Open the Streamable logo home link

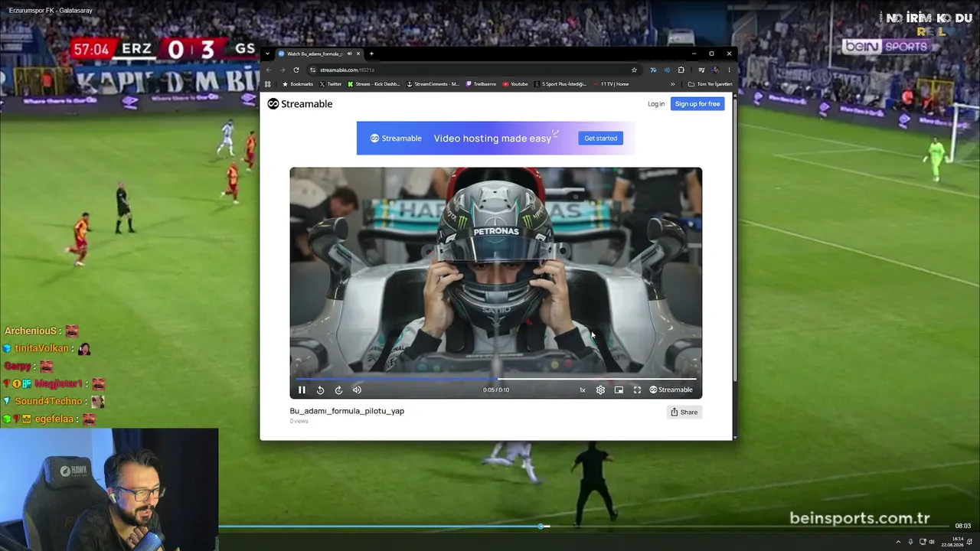[x=300, y=104]
